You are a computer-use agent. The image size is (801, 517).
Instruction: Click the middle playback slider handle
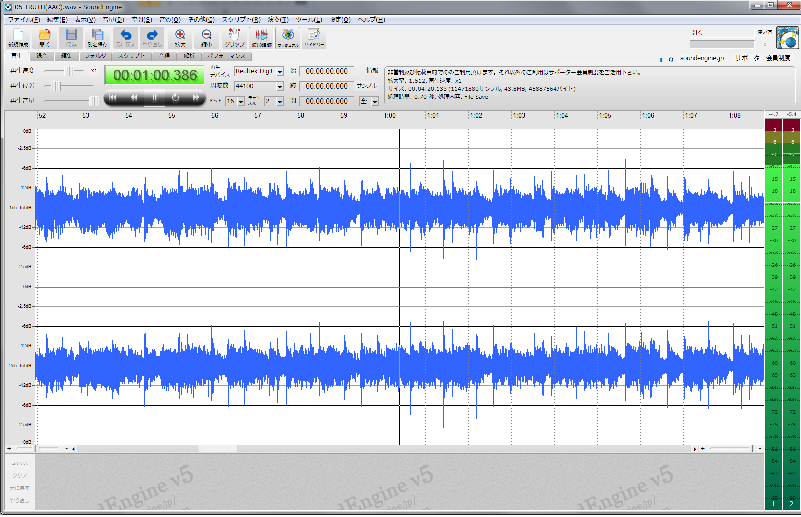[x=56, y=86]
